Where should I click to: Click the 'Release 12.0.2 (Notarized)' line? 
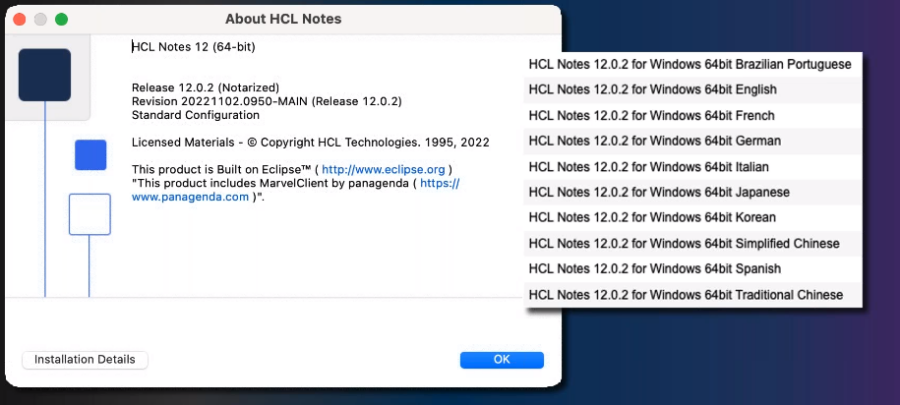[205, 88]
